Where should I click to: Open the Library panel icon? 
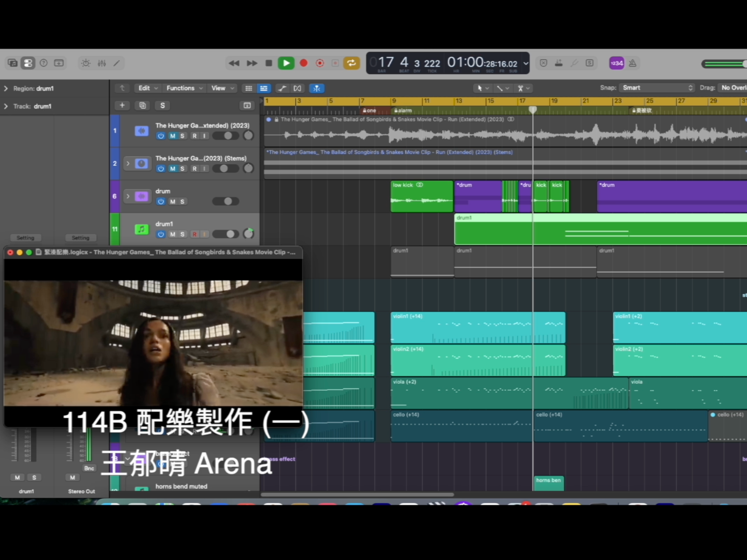coord(12,63)
